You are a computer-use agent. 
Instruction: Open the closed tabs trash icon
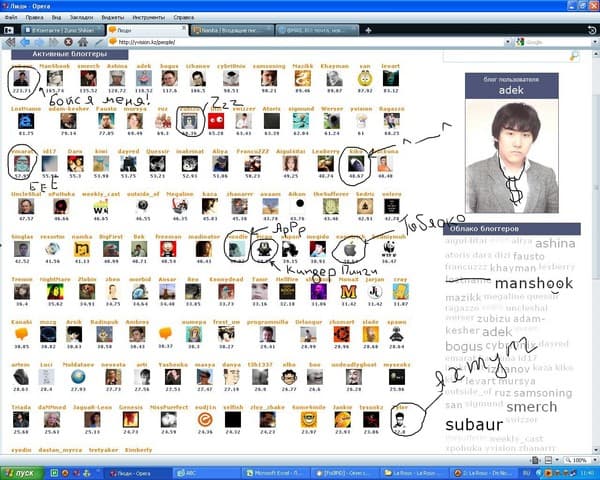click(x=592, y=30)
